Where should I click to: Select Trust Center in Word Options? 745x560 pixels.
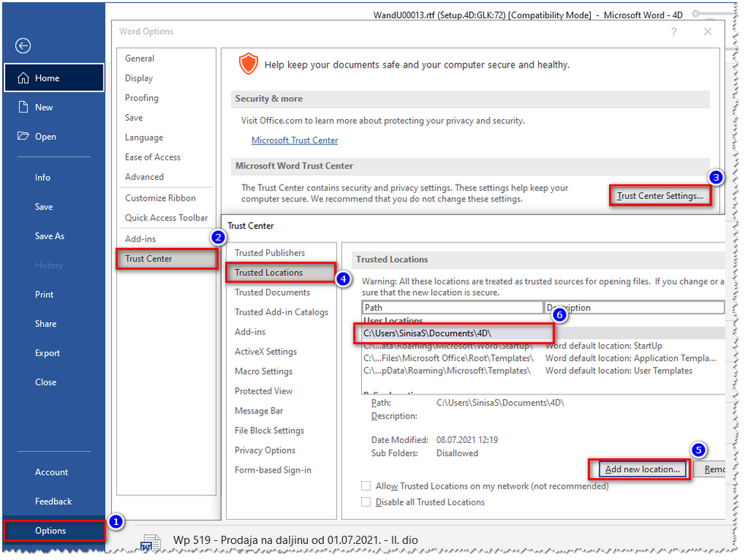(166, 259)
